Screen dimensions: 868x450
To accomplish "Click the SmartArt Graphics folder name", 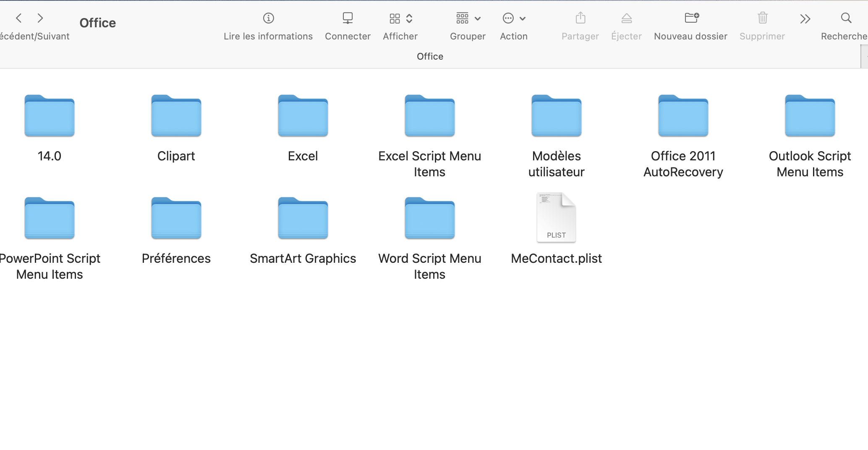I will pyautogui.click(x=303, y=259).
